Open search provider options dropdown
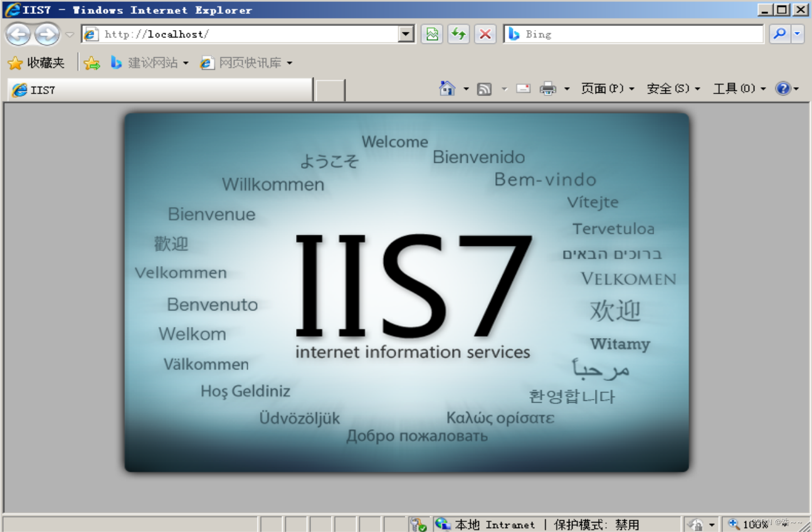Image resolution: width=812 pixels, height=532 pixels. pos(798,35)
